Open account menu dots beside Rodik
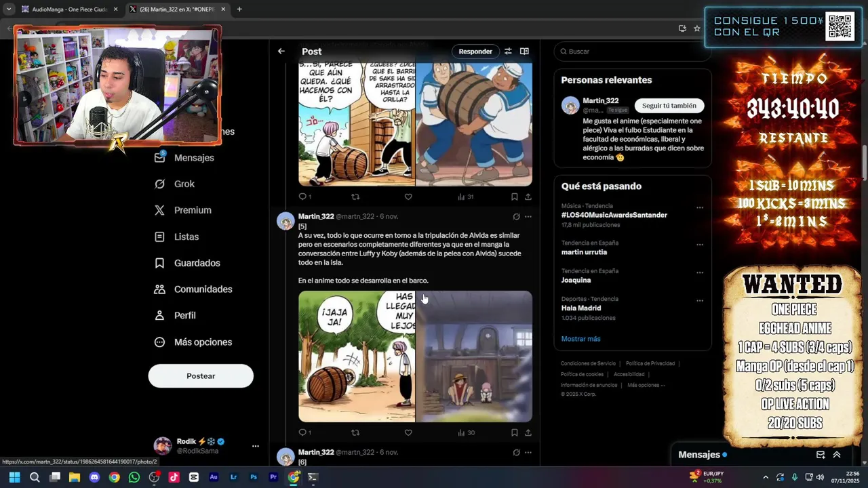 256,446
